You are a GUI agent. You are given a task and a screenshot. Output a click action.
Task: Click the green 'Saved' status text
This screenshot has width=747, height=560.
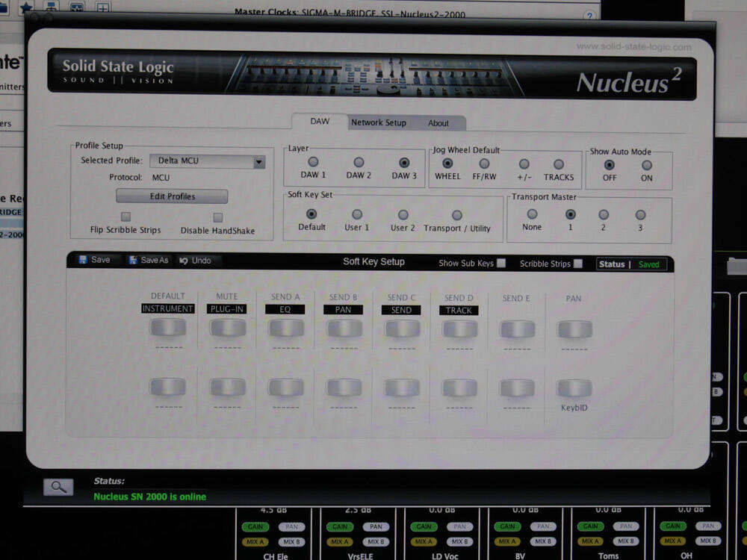pos(649,264)
